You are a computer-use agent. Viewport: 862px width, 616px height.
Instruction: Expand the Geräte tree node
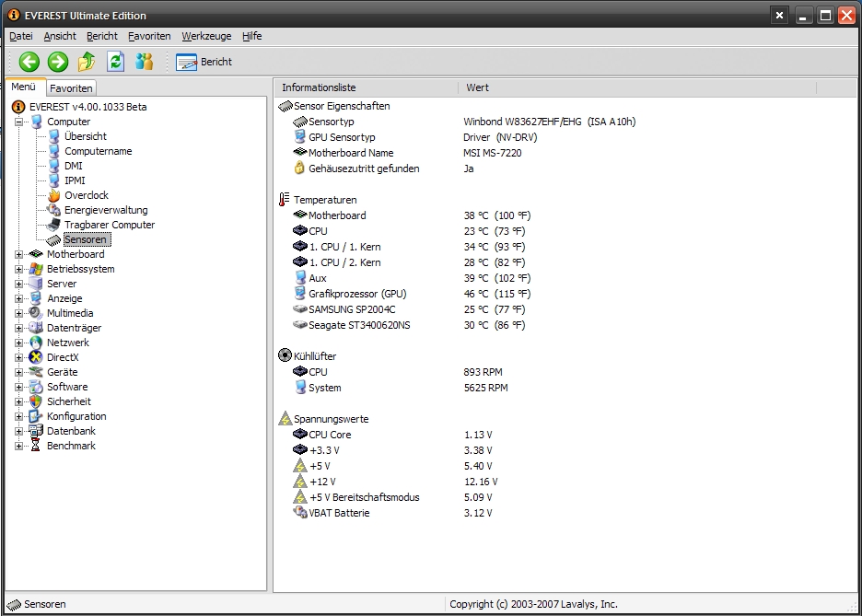tap(18, 373)
